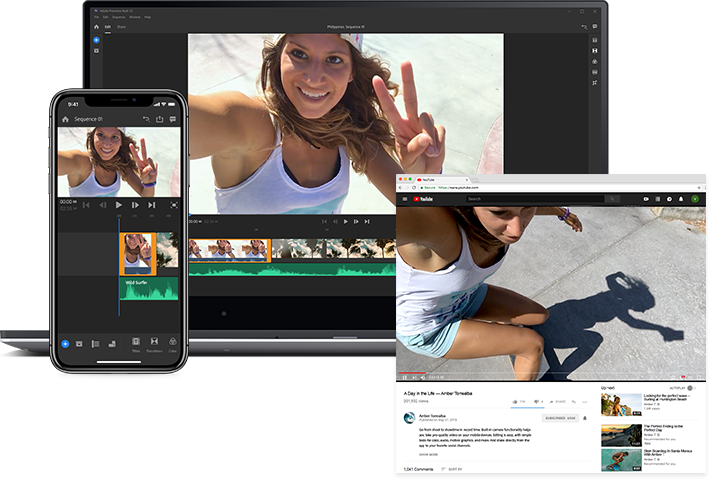The height and width of the screenshot is (480, 710).
Task: Open the Audio panel icon on laptop right sidebar
Action: click(595, 72)
